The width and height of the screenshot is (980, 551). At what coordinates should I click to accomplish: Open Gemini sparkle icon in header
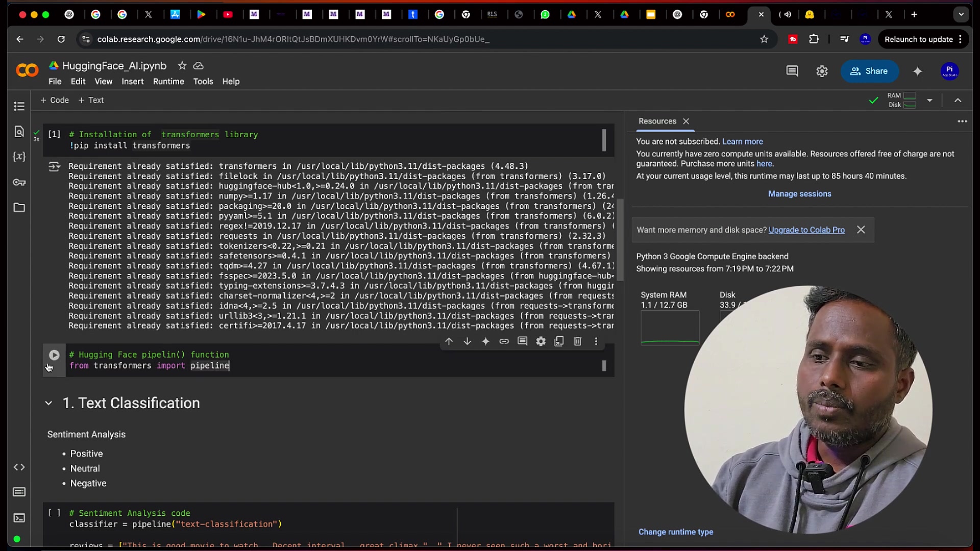tap(917, 71)
